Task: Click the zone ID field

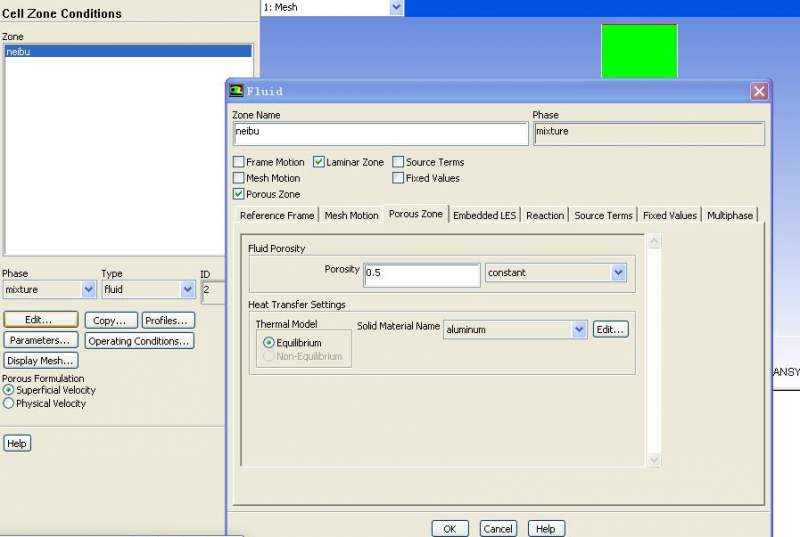Action: 213,292
